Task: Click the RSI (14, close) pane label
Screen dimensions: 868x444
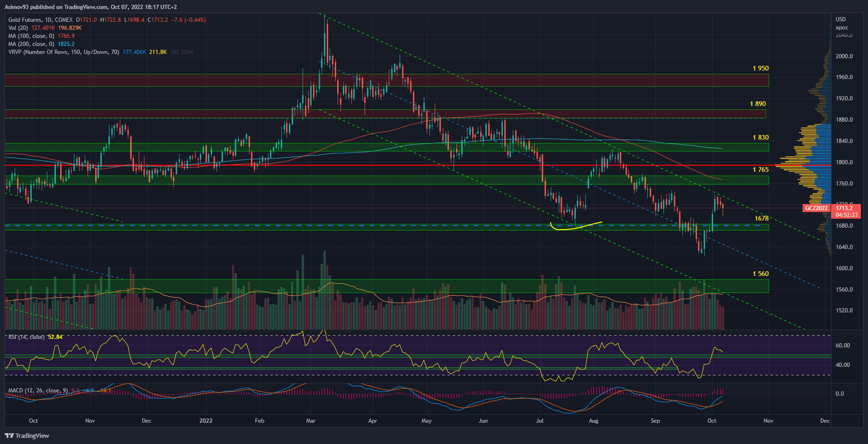Action: [27, 337]
